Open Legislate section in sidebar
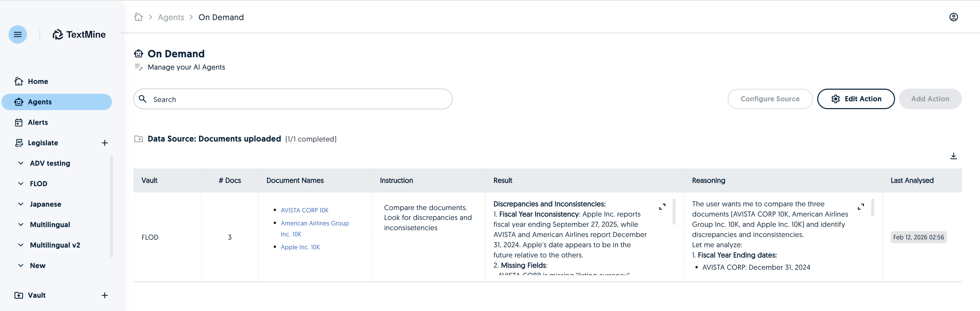The width and height of the screenshot is (980, 311). pyautogui.click(x=43, y=143)
